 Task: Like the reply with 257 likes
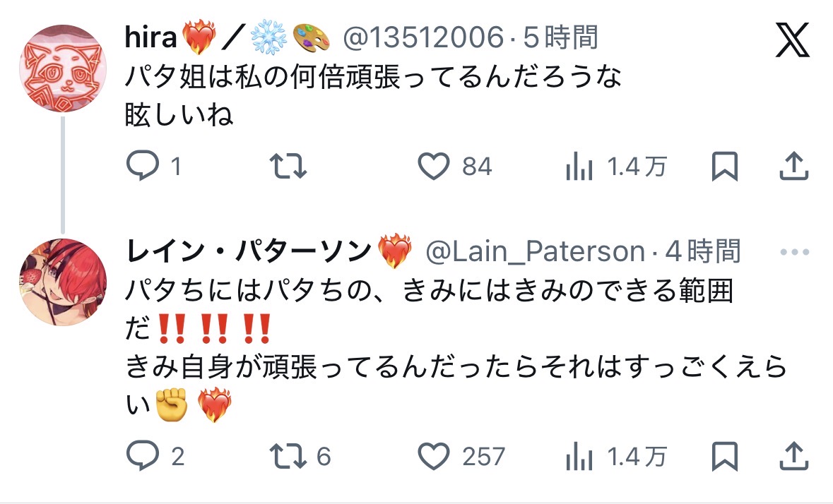pos(434,456)
